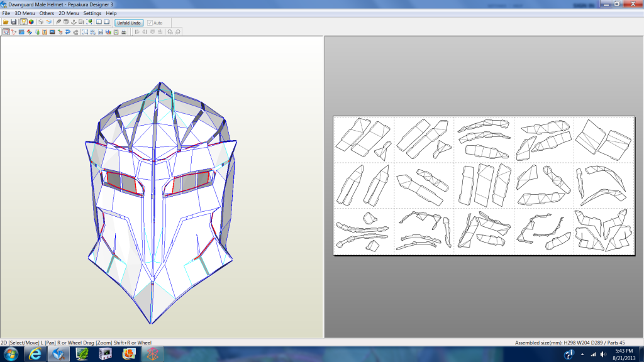
Task: Click the dark picture image tool icon
Action: coord(52,32)
